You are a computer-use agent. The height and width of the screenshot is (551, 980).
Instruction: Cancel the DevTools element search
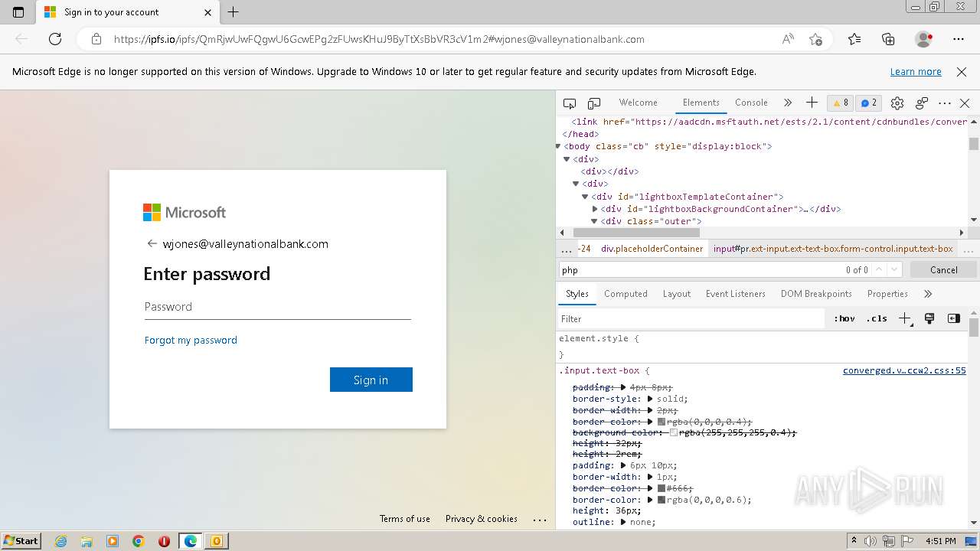943,269
